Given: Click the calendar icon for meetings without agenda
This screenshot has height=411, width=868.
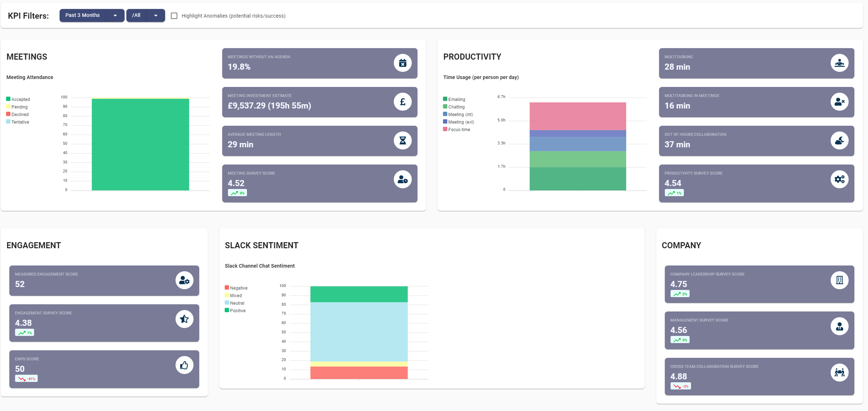Looking at the screenshot, I should click(402, 63).
